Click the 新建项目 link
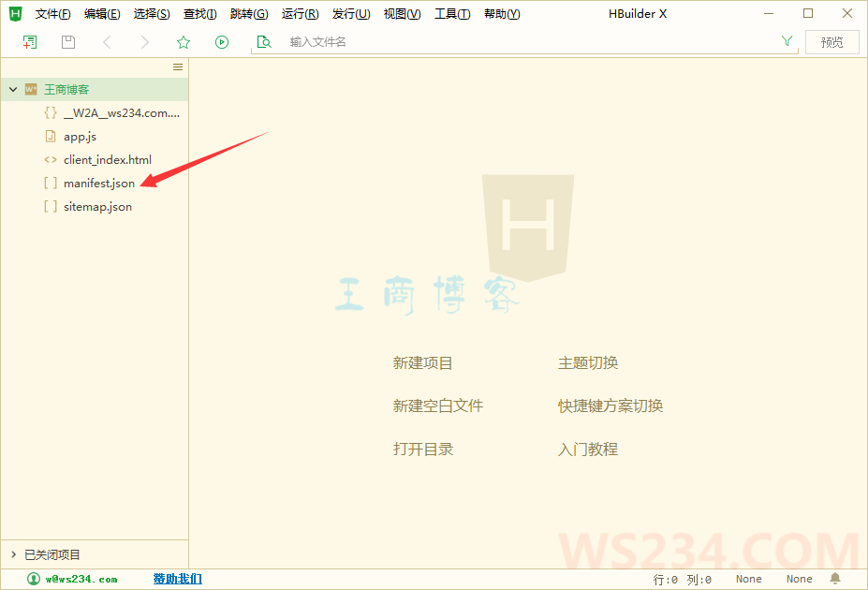868x590 pixels. (423, 363)
